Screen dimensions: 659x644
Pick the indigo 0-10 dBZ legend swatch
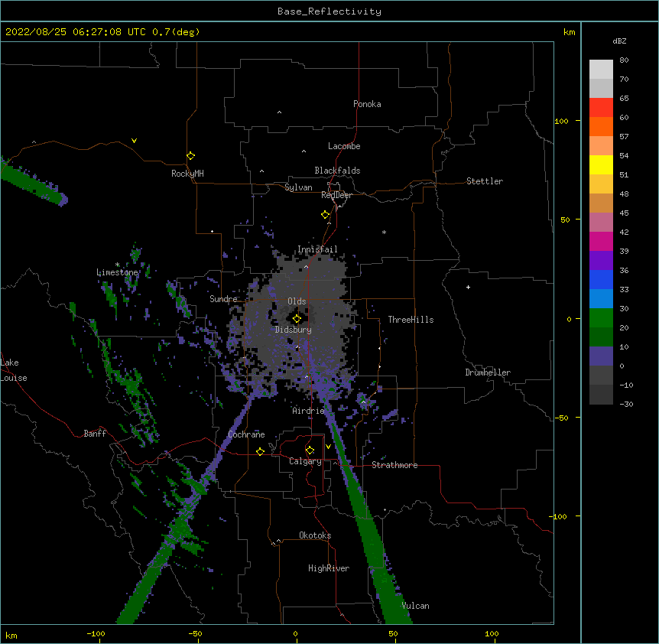click(601, 356)
